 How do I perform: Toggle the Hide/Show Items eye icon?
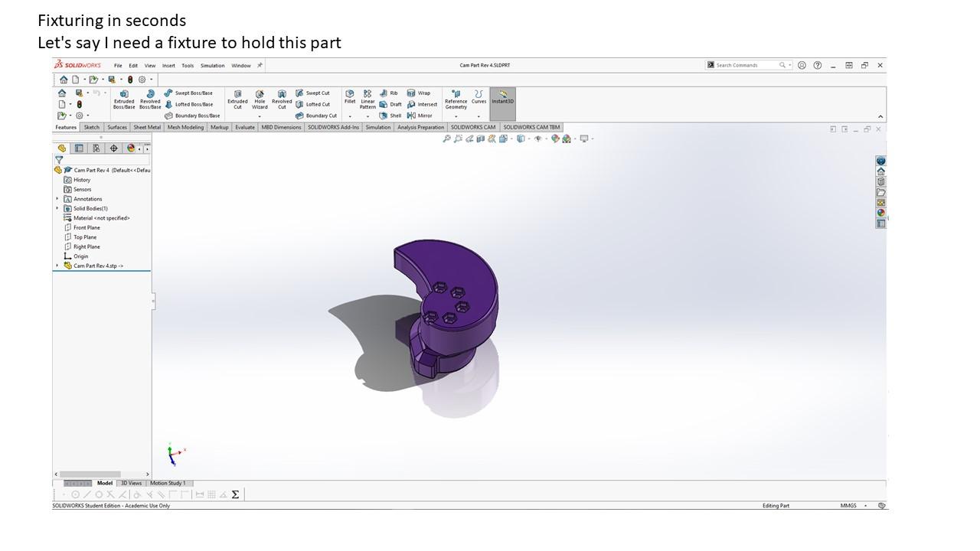click(x=538, y=139)
